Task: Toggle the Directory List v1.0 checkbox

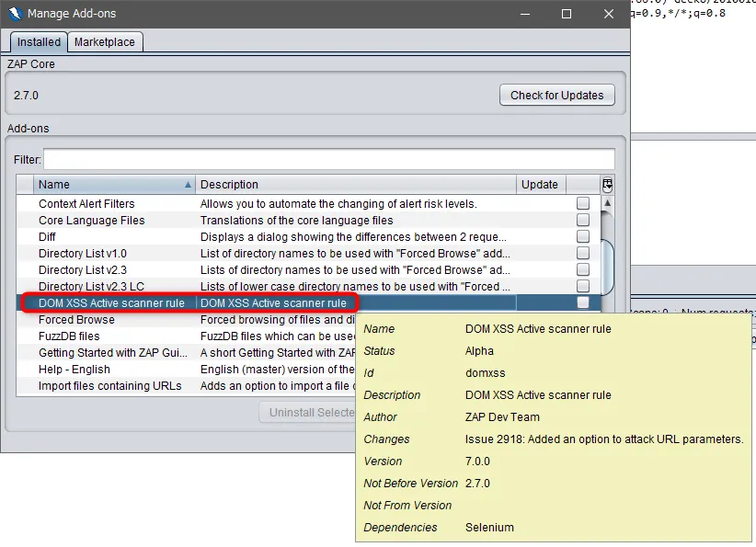Action: [x=583, y=254]
